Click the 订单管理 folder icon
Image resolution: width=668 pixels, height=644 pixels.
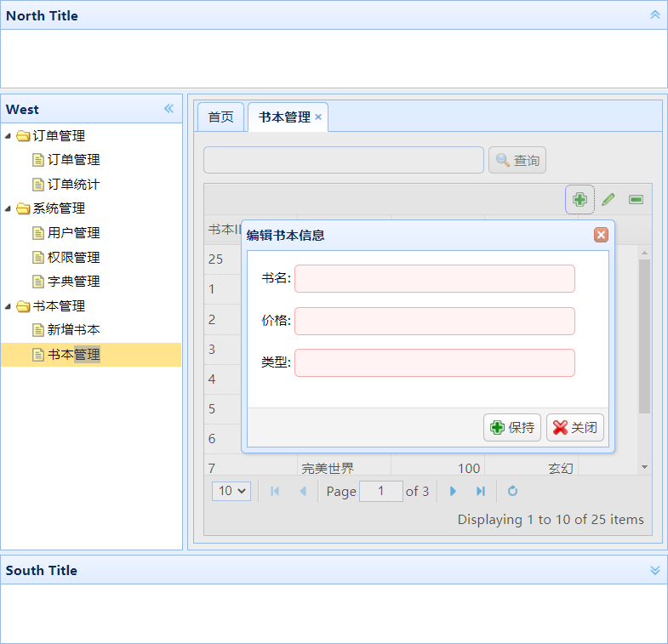pos(23,136)
